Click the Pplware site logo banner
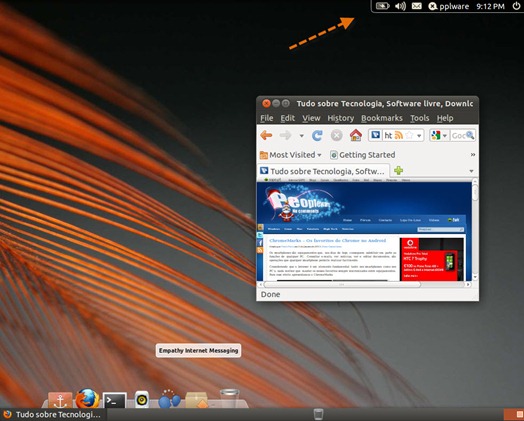Image resolution: width=524 pixels, height=421 pixels. [302, 204]
